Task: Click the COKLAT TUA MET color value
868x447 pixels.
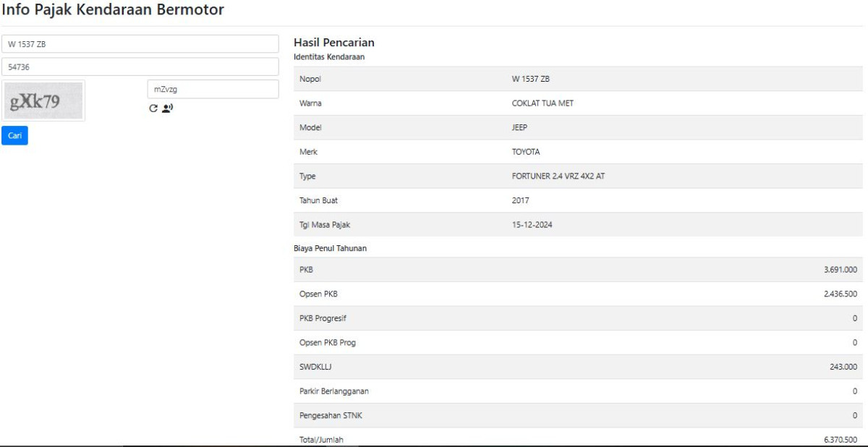Action: coord(542,103)
